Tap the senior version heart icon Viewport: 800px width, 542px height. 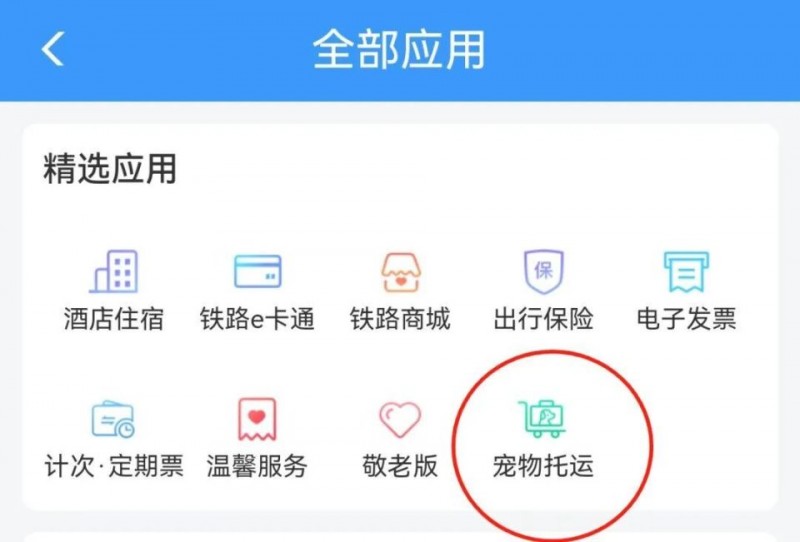click(x=400, y=420)
